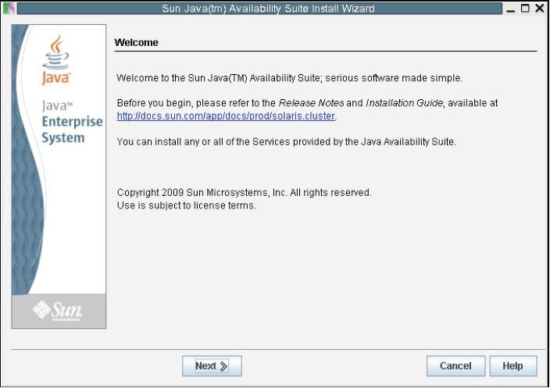This screenshot has height=392, width=550.
Task: Click the Welcome heading text
Action: [x=136, y=42]
